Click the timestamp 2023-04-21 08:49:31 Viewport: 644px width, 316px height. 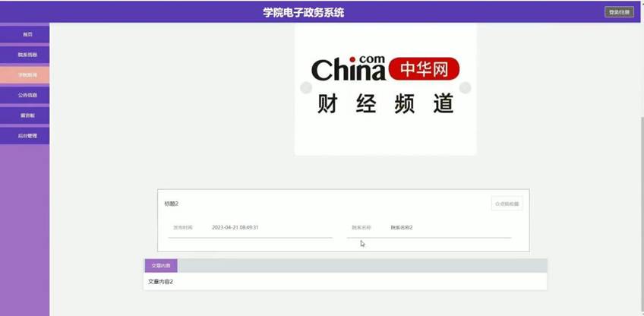tap(235, 227)
